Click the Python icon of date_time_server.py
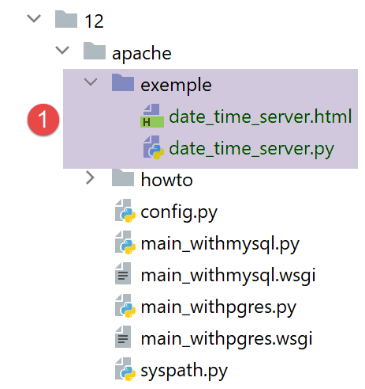This screenshot has height=389, width=365. (153, 147)
